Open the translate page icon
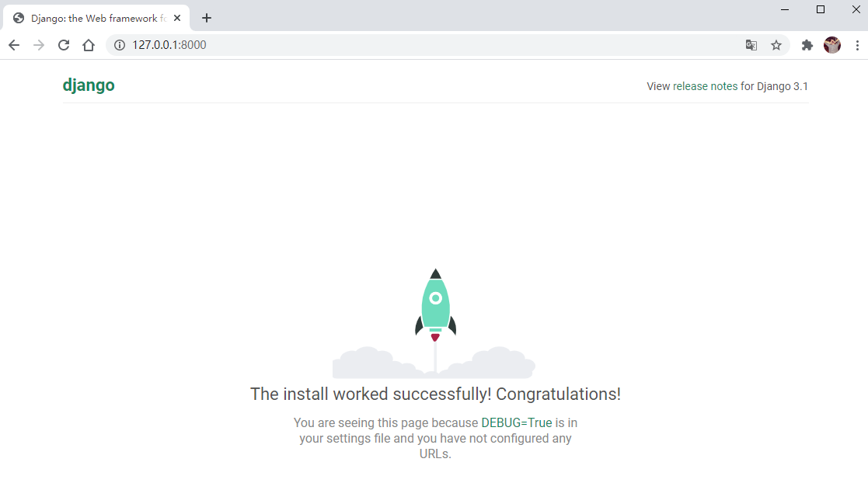Image resolution: width=868 pixels, height=490 pixels. tap(751, 45)
